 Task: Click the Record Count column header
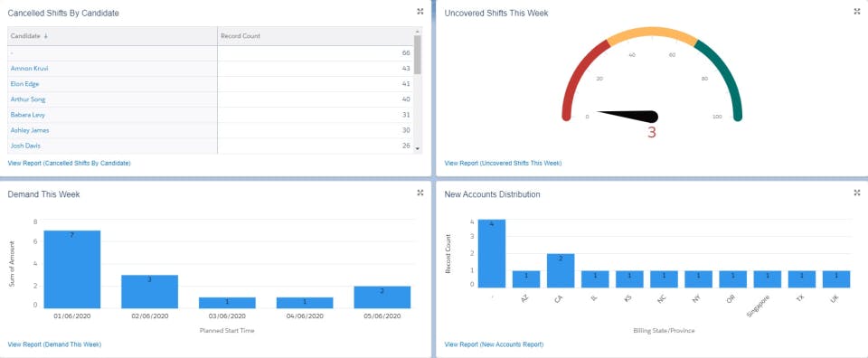click(x=316, y=36)
